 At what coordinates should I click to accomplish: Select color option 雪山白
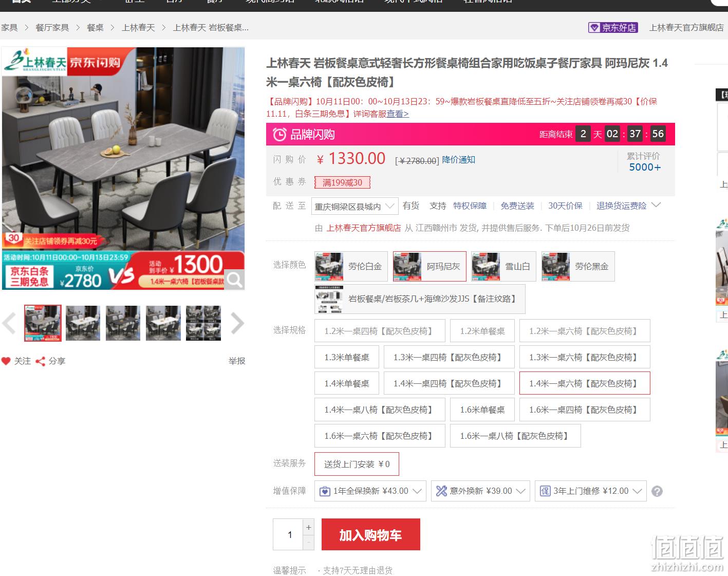point(503,266)
